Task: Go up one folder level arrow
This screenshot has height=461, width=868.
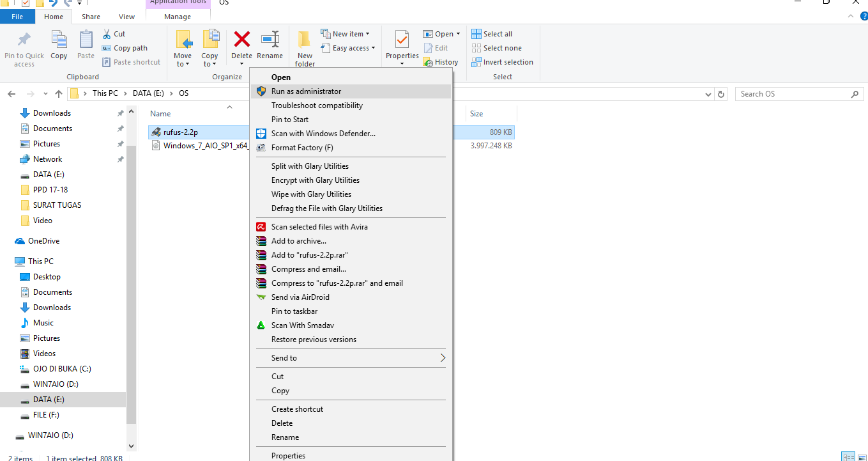Action: pyautogui.click(x=59, y=94)
